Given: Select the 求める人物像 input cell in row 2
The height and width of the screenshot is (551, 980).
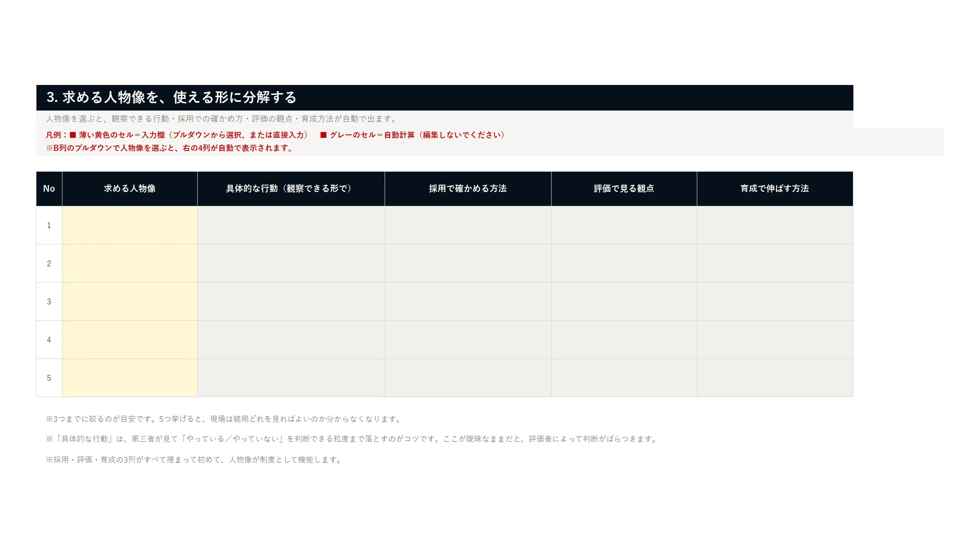Looking at the screenshot, I should 130,263.
